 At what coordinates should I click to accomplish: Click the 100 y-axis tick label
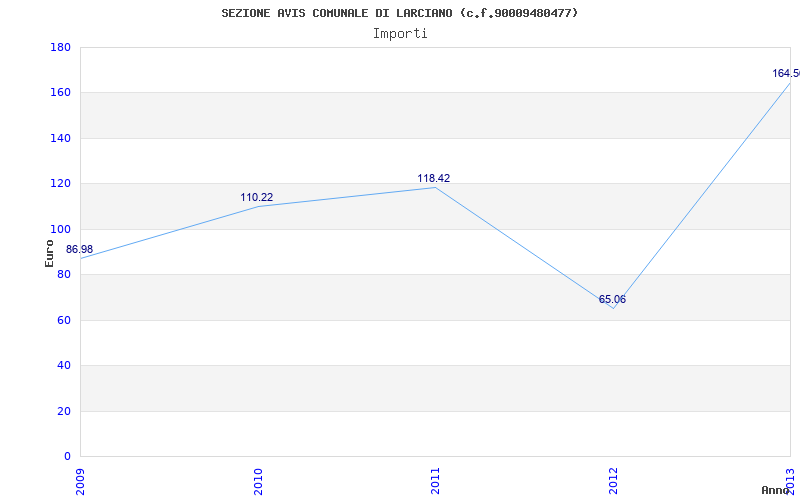pyautogui.click(x=60, y=229)
